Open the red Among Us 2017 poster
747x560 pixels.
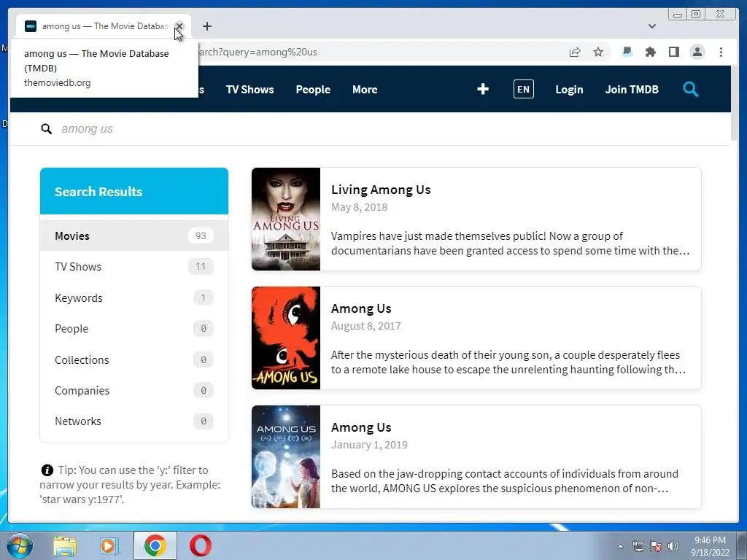click(286, 338)
